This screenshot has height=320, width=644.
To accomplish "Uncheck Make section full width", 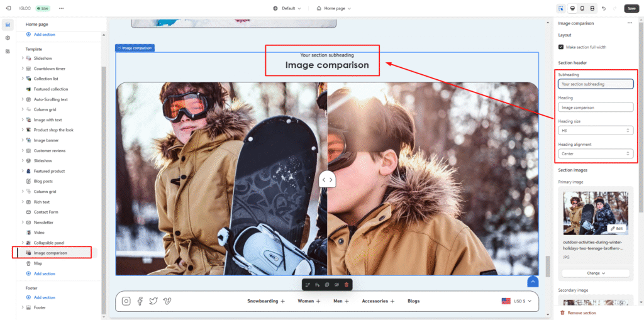I will [x=561, y=47].
